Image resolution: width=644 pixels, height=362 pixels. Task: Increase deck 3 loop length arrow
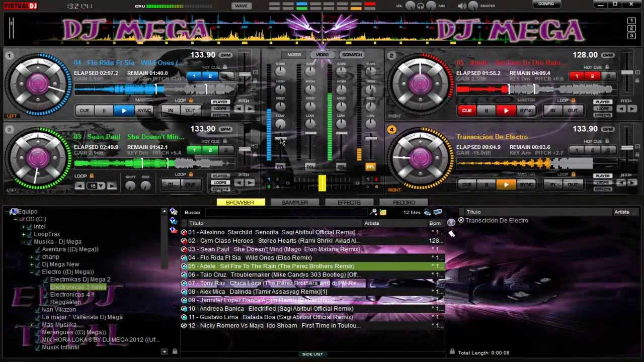tap(112, 186)
